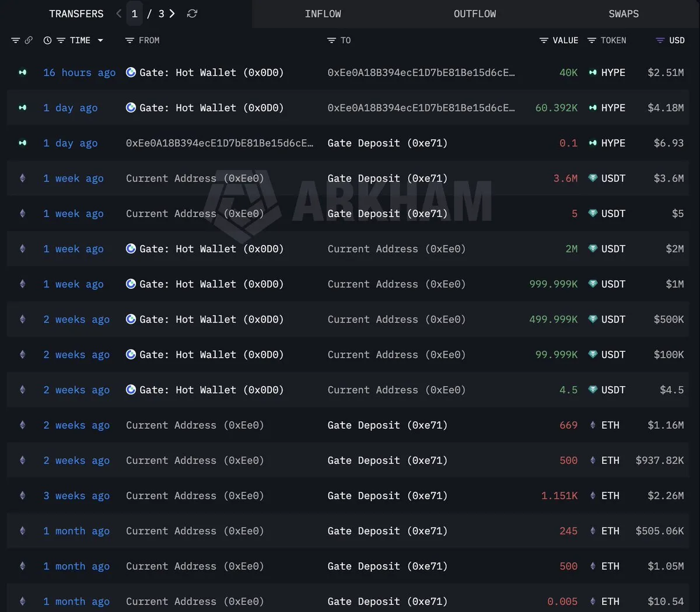Open Gate Deposit in 0.1 HYPE row

387,143
